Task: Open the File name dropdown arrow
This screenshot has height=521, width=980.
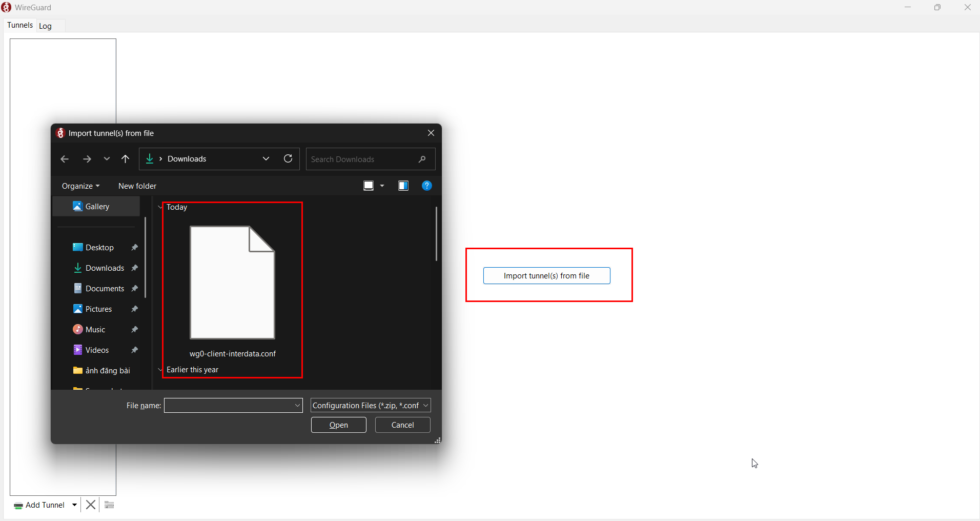Action: tap(298, 406)
